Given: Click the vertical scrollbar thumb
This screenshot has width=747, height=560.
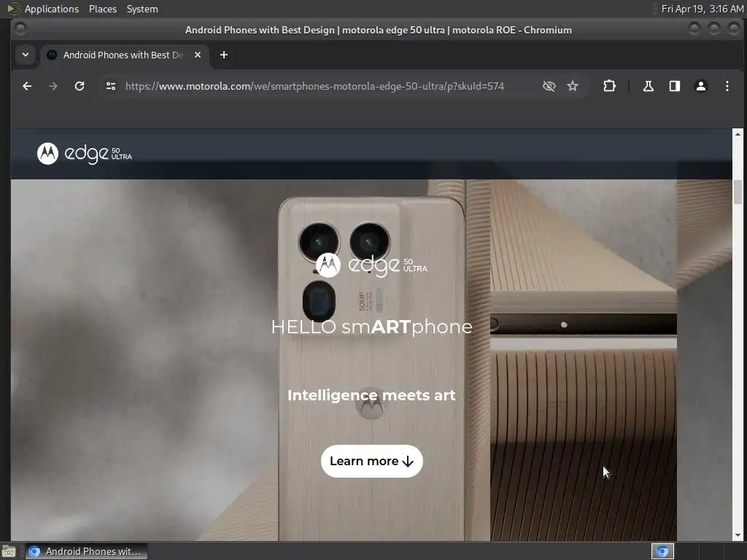Looking at the screenshot, I should click(x=738, y=192).
